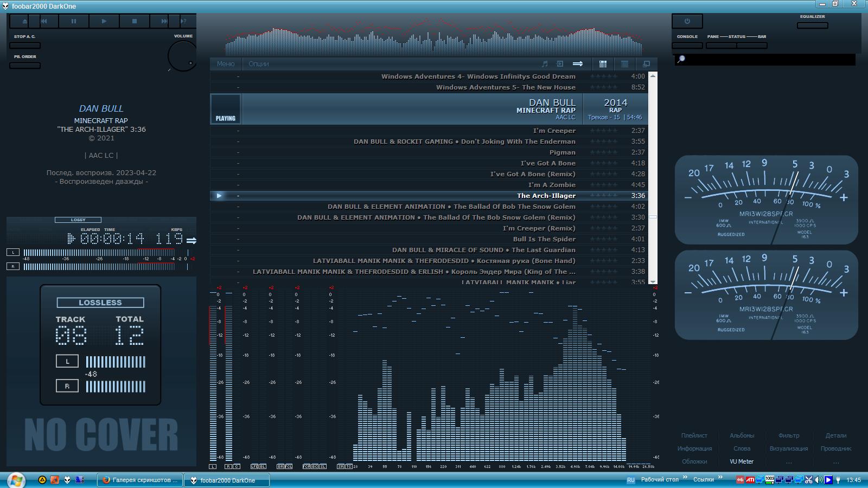The width and height of the screenshot is (868, 488).
Task: Toggle the Equalizer switch
Action: pos(812,25)
